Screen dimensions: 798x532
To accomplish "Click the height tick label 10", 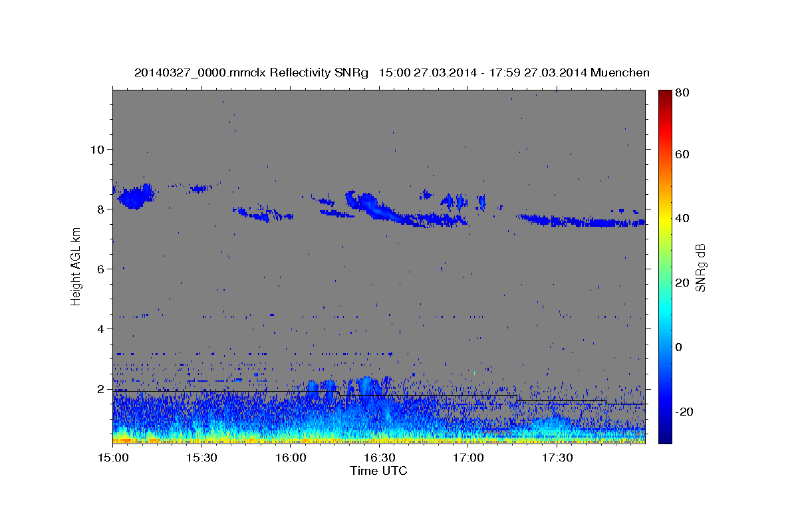I will [97, 149].
